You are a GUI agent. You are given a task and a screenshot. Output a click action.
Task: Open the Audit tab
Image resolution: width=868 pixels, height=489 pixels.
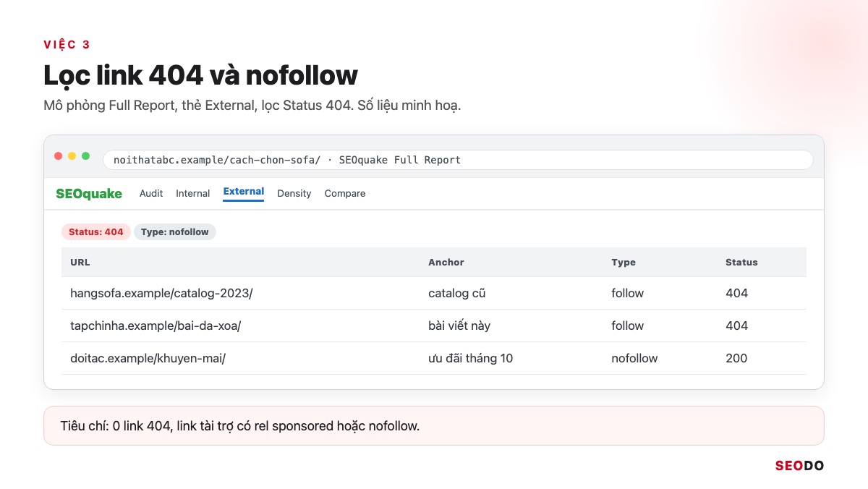[x=151, y=193]
